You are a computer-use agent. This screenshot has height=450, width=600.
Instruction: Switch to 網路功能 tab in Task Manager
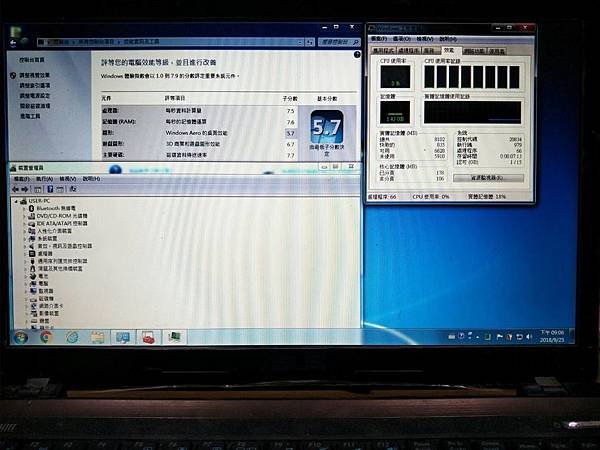coord(474,51)
